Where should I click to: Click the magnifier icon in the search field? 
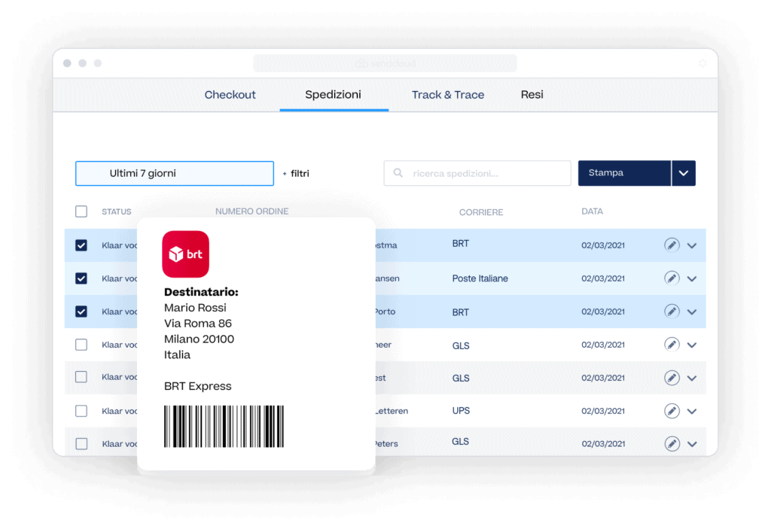(397, 173)
